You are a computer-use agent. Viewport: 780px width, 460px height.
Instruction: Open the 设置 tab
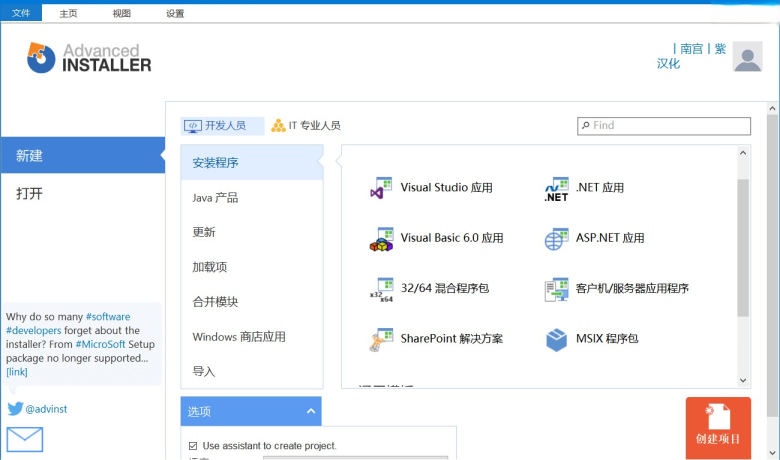tap(175, 13)
